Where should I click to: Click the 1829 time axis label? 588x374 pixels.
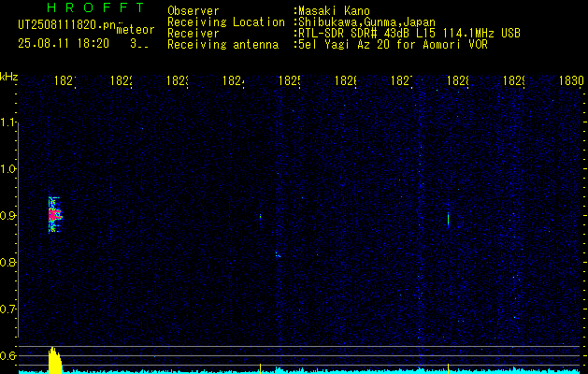[514, 80]
